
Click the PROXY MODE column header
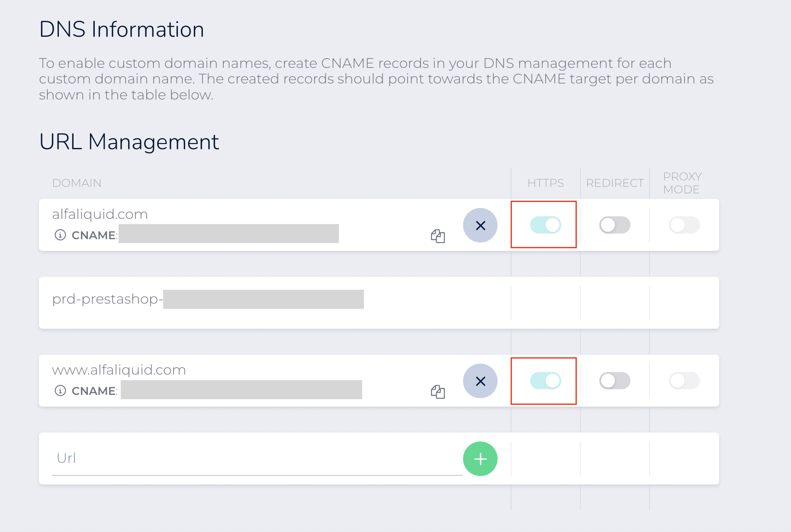[682, 183]
